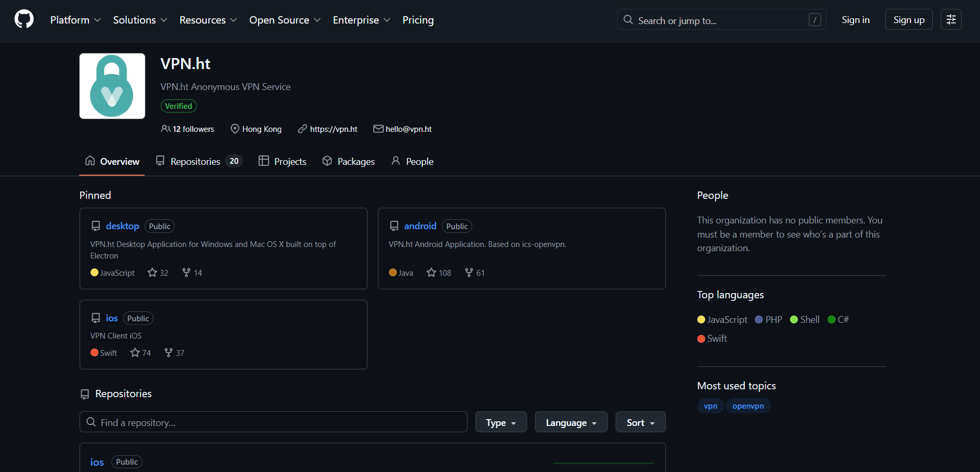
Task: Click the followers people icon
Action: [x=165, y=129]
